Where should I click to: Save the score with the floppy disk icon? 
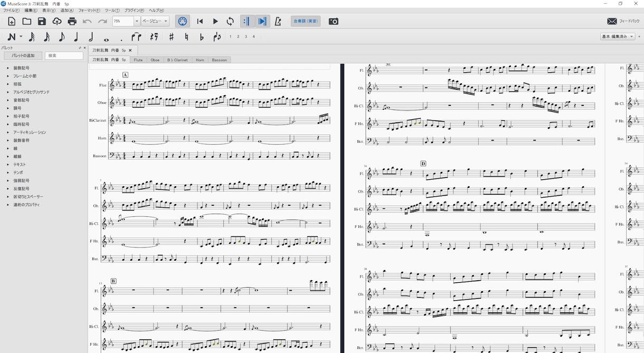42,22
